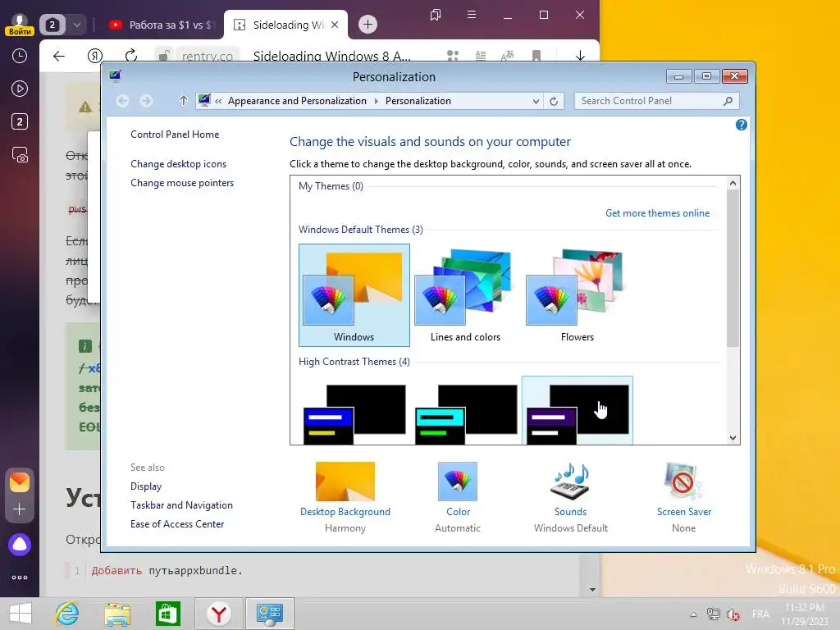Refresh the Personalization window
Viewport: 840px width, 630px height.
pyautogui.click(x=554, y=101)
